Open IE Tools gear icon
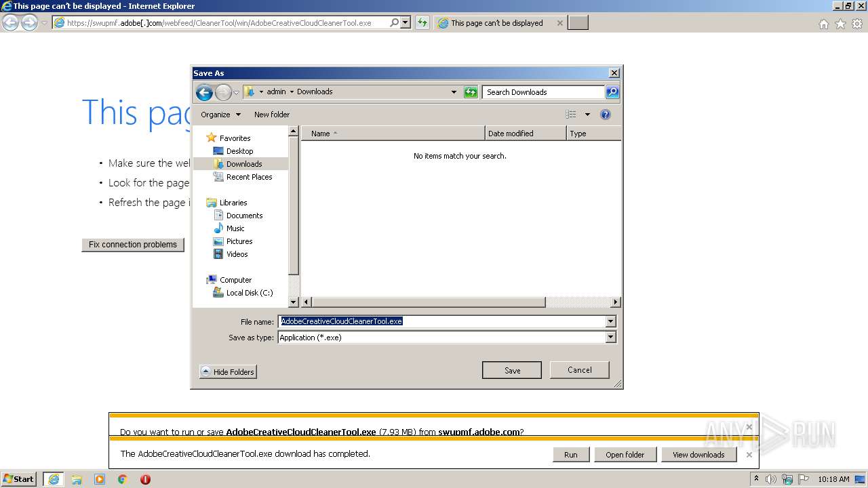This screenshot has width=868, height=488. 857,24
